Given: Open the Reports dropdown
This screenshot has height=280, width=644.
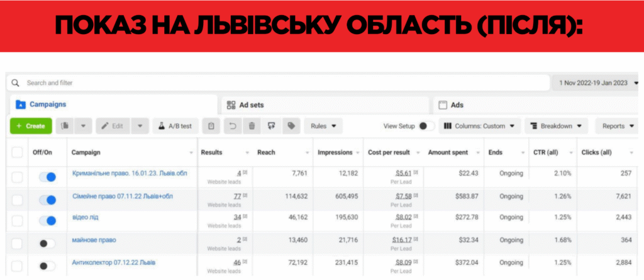Looking at the screenshot, I should click(x=618, y=126).
